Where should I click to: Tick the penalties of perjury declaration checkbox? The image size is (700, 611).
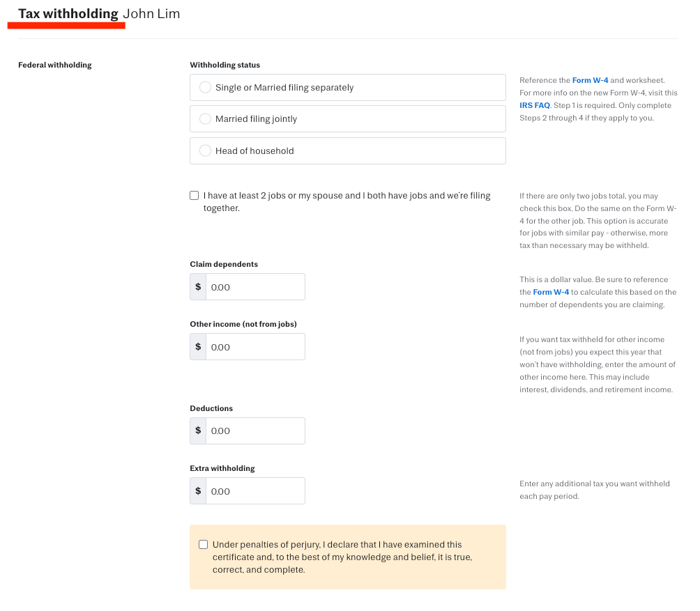(204, 545)
